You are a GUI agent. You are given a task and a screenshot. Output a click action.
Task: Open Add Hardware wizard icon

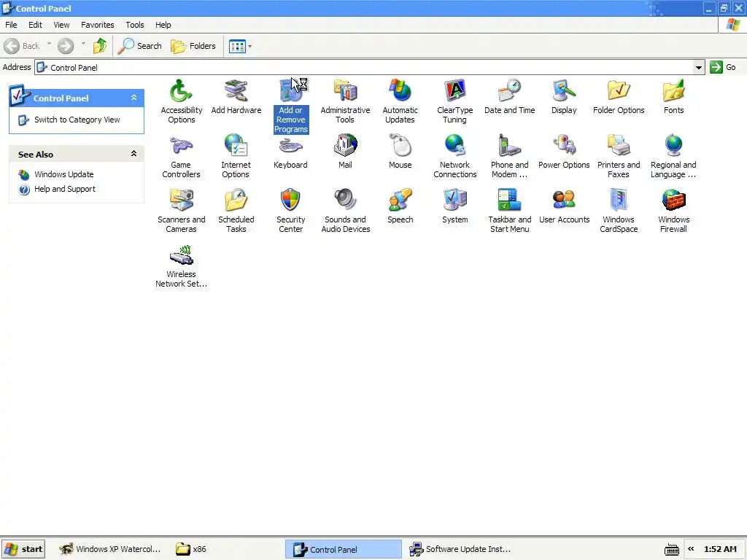point(236,90)
